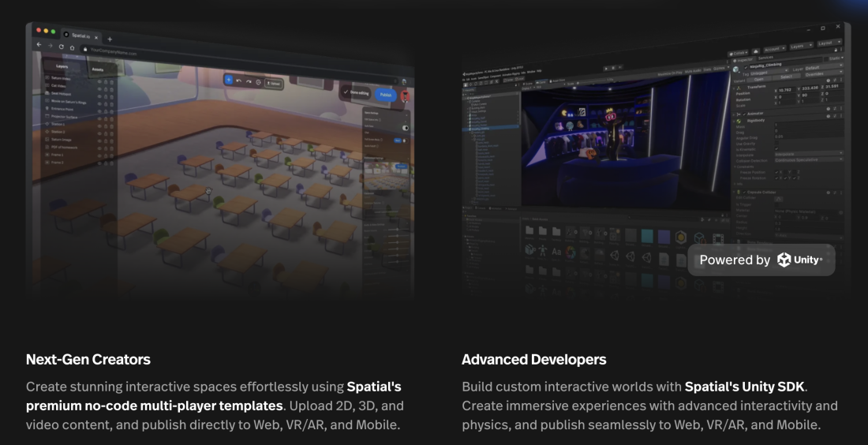Open the Collision Detection dropdown
The height and width of the screenshot is (445, 868).
[x=809, y=159]
